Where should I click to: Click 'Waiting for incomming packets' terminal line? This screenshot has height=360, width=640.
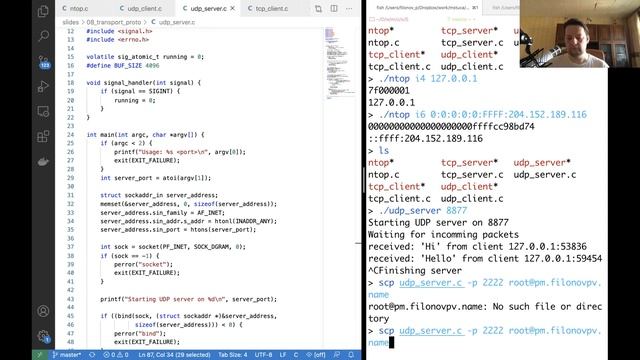click(443, 235)
